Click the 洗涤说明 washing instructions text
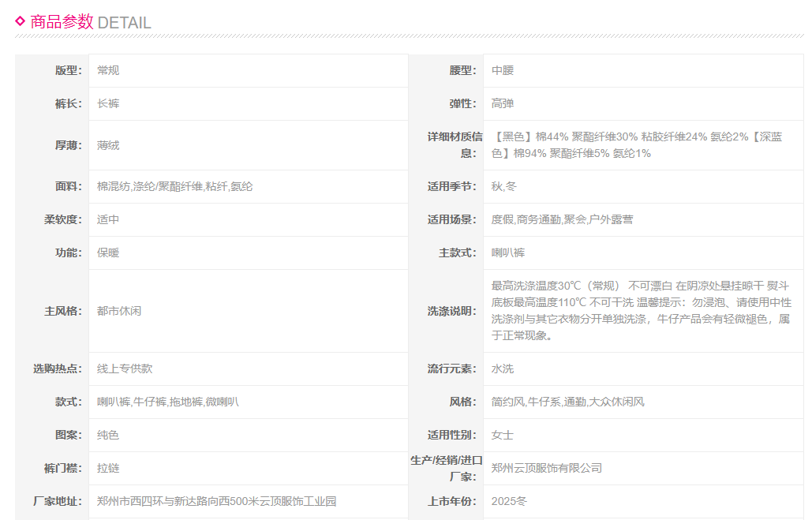Viewport: 812px width, 520px height. pos(640,310)
